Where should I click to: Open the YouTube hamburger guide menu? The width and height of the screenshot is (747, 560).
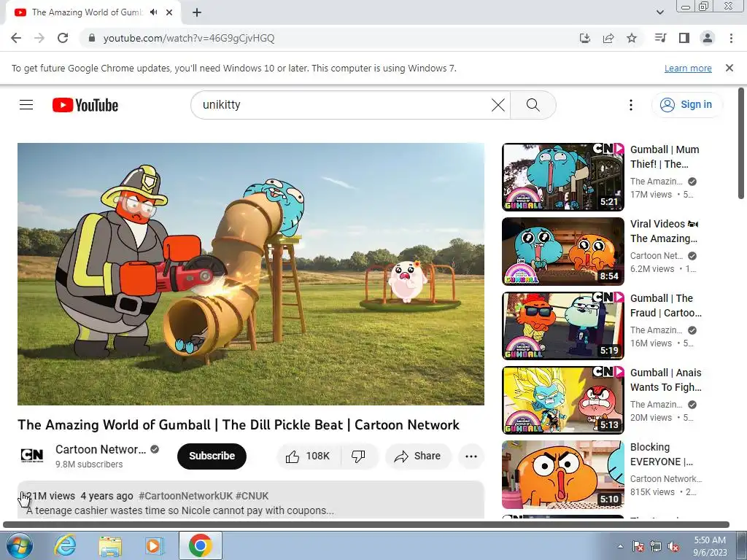(26, 105)
